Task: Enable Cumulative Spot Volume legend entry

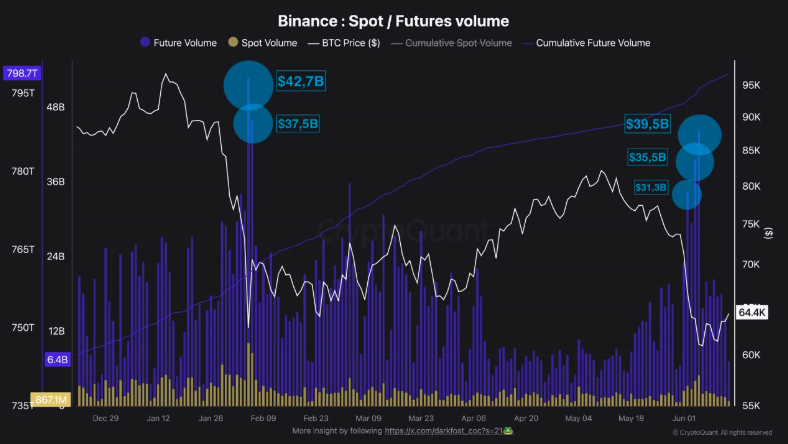Action: (x=452, y=43)
